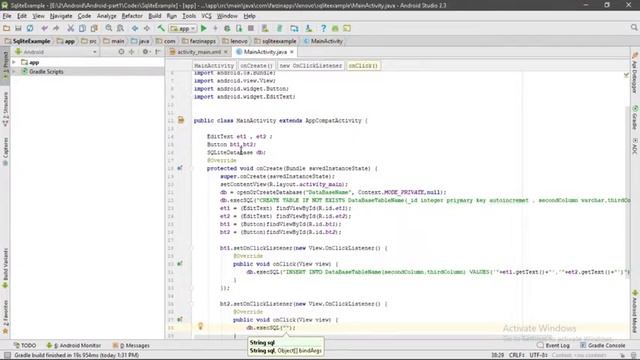Click the project panel settings gear
This screenshot has width=640, height=360.
(x=145, y=52)
